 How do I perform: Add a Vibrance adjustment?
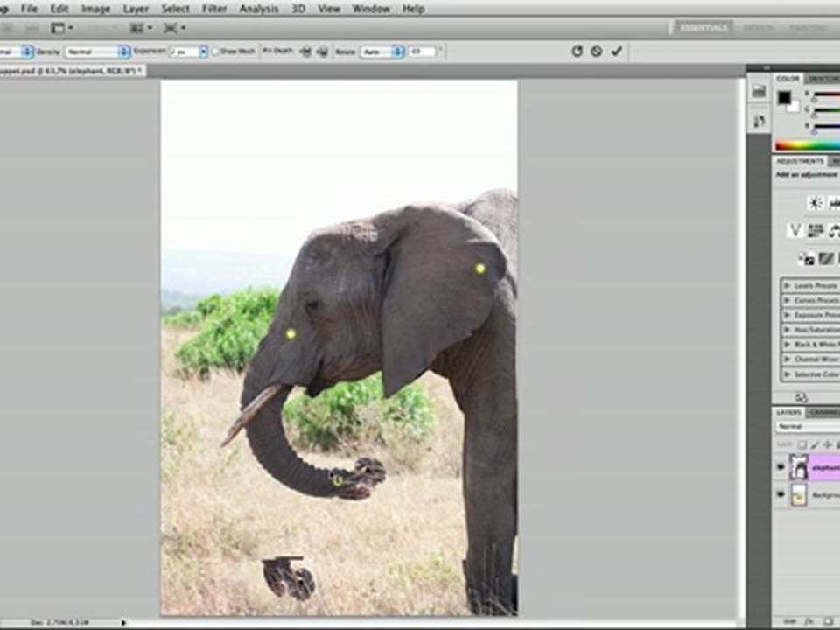794,230
